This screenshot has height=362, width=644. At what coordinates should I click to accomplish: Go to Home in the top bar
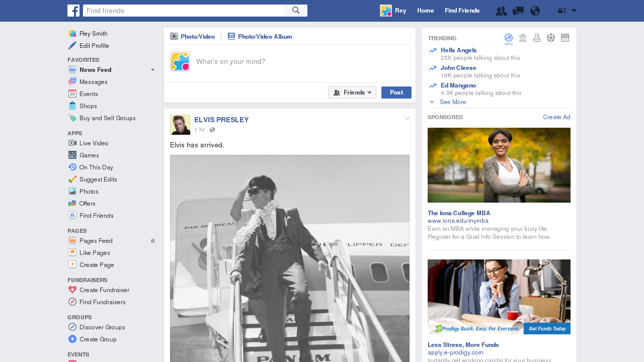(x=426, y=11)
